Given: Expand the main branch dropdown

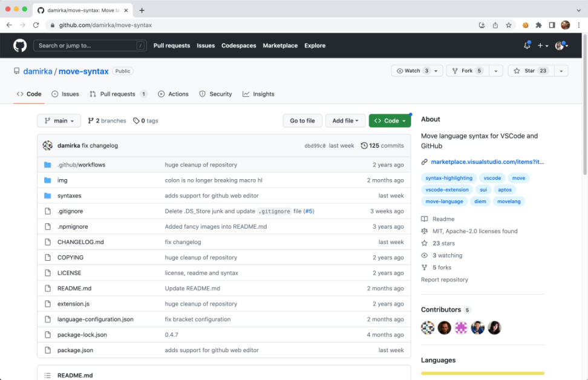Looking at the screenshot, I should click(59, 121).
